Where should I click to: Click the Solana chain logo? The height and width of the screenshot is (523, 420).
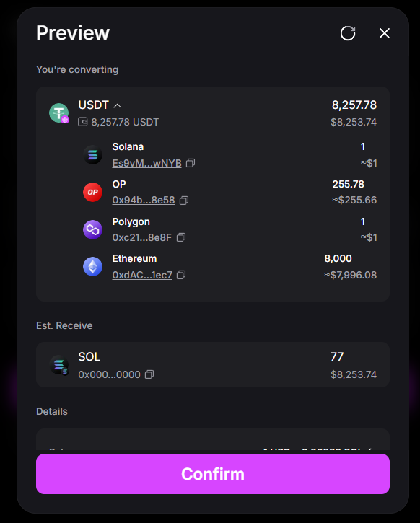click(x=93, y=155)
